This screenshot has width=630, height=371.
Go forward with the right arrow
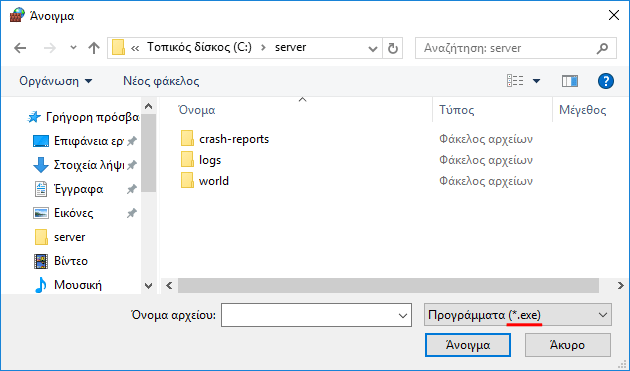tap(50, 48)
